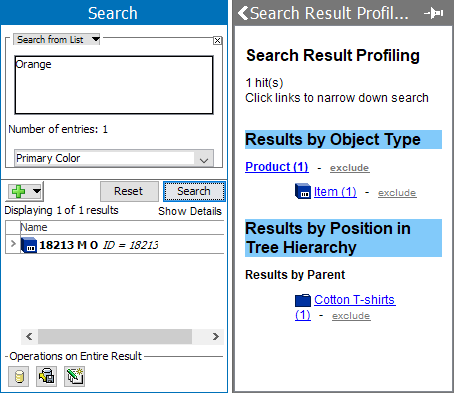This screenshot has width=454, height=393.
Task: Click the Reset button
Action: (129, 191)
